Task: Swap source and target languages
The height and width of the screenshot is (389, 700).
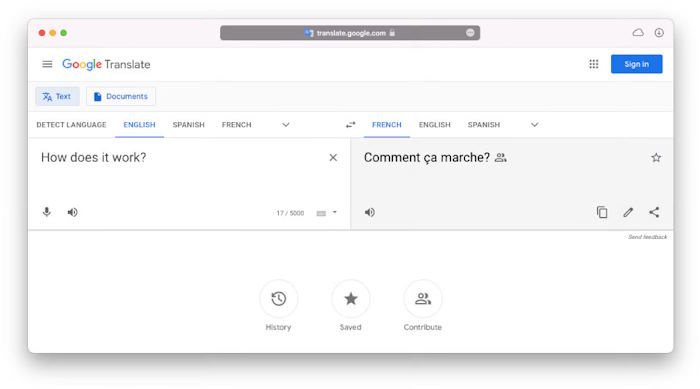Action: click(350, 125)
